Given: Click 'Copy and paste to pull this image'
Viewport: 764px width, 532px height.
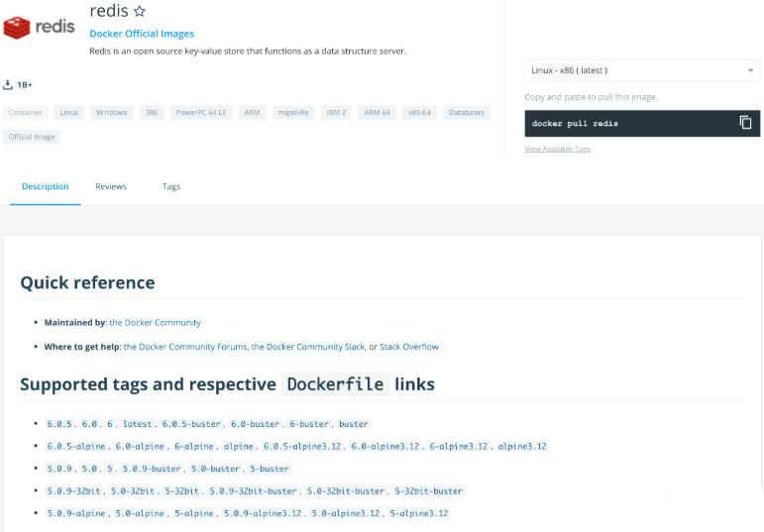Looking at the screenshot, I should [590, 97].
